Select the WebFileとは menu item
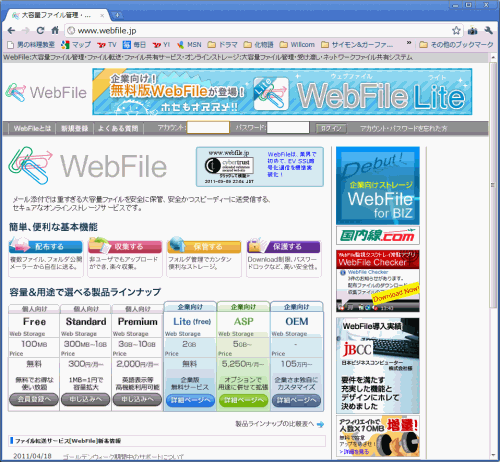This screenshot has width=500, height=462. click(32, 128)
